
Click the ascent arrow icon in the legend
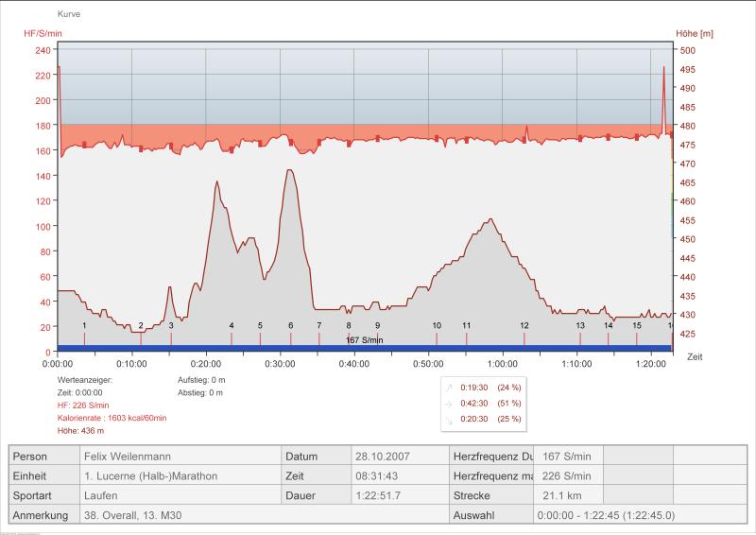click(x=448, y=388)
